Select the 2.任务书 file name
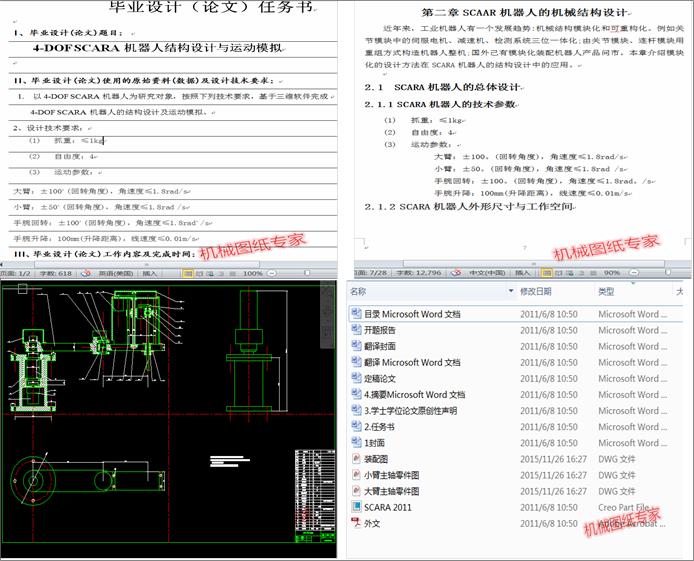This screenshot has width=694, height=561. point(379,427)
